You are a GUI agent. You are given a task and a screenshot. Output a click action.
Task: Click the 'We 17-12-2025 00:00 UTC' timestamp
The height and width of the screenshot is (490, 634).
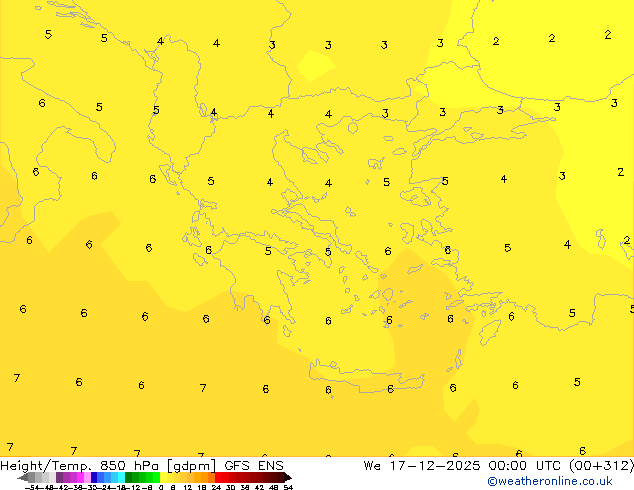tap(462, 466)
